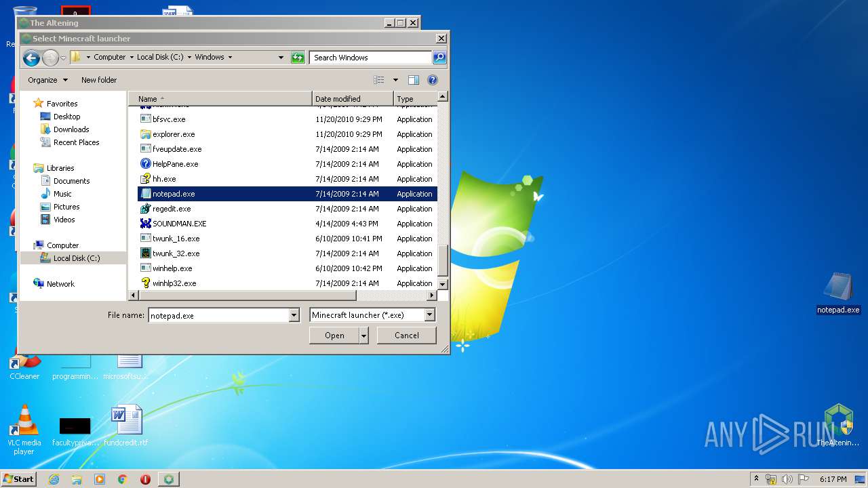Click the clock showing 6:17 PM
The image size is (868, 488).
click(833, 479)
